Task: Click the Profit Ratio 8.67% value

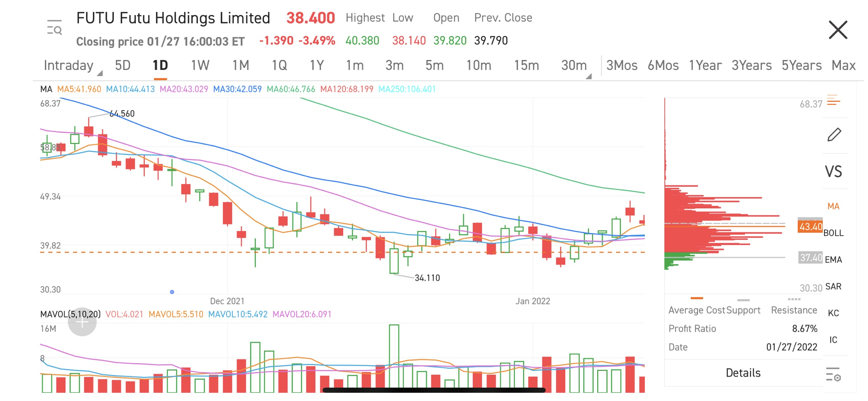Action: tap(804, 329)
